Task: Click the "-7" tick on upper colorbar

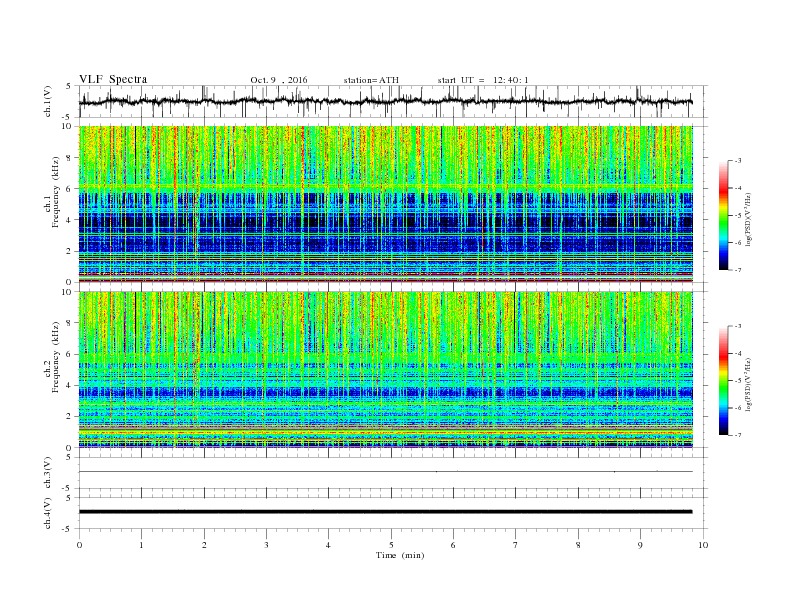Action: pos(738,270)
